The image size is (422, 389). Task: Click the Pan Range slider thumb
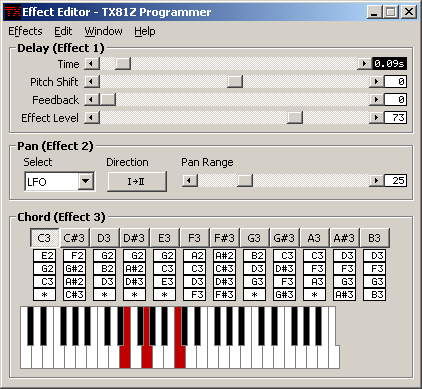(245, 181)
